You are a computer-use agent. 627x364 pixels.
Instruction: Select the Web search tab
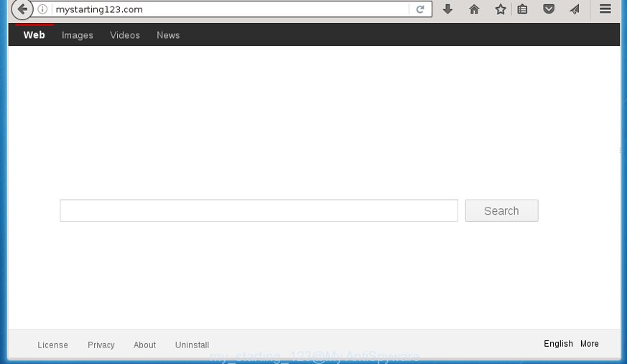click(34, 35)
